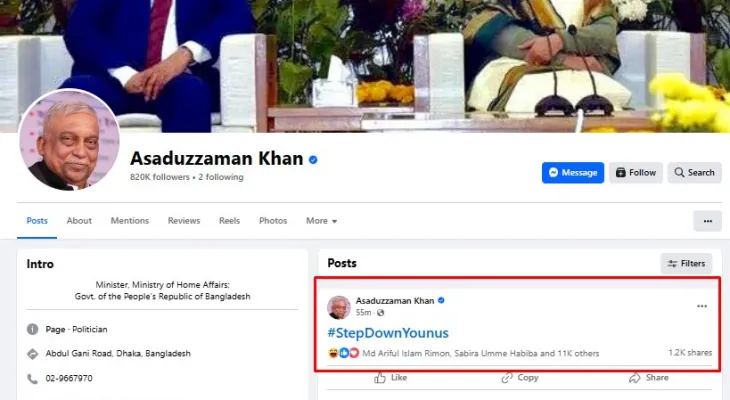Screen dimensions: 730x400
Task: Click the Copy link icon under post
Action: [x=507, y=378]
